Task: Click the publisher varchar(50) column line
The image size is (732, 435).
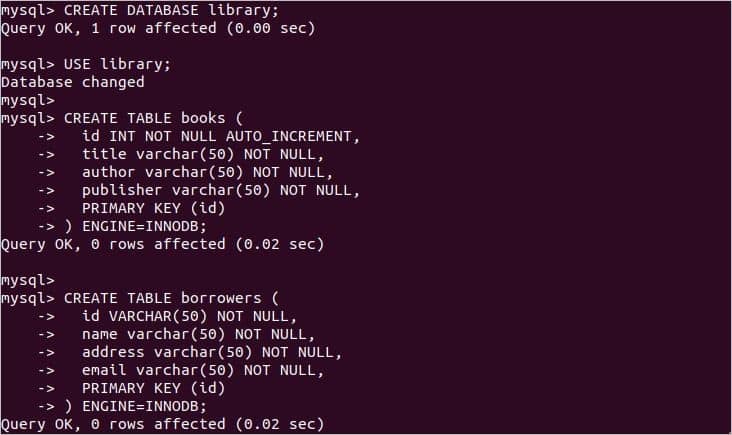Action: 220,190
